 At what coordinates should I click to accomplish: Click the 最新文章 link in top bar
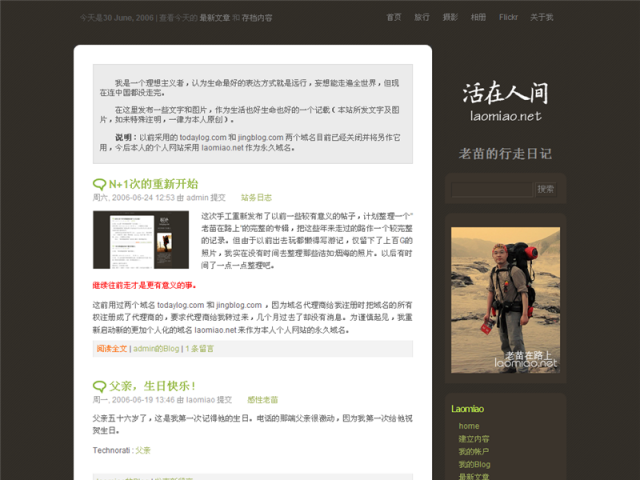coord(214,18)
